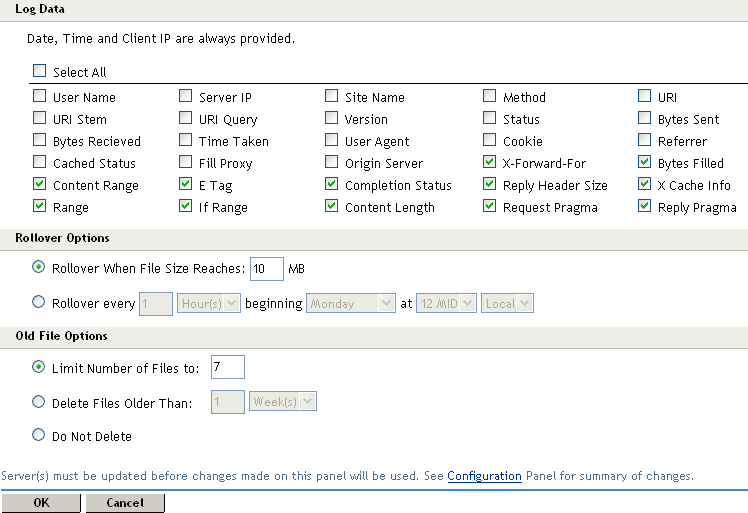
Task: Open the Configuration panel link
Action: point(484,476)
